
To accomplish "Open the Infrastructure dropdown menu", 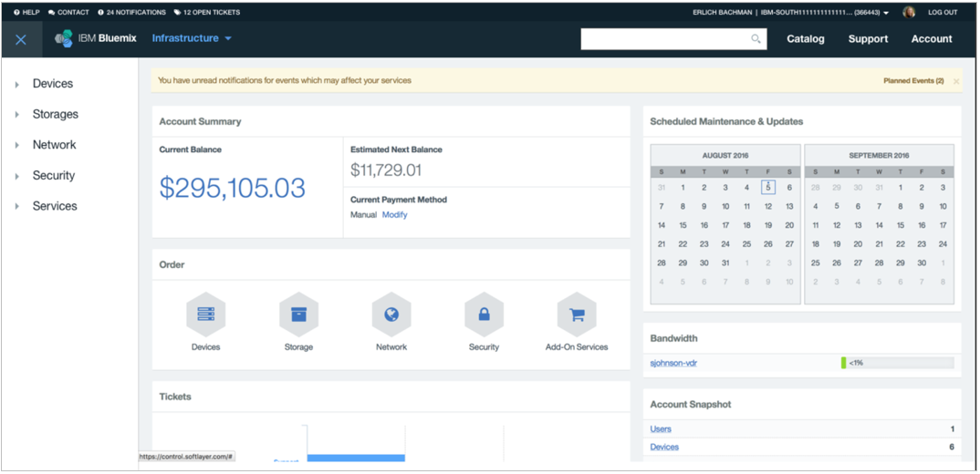I will (x=192, y=38).
